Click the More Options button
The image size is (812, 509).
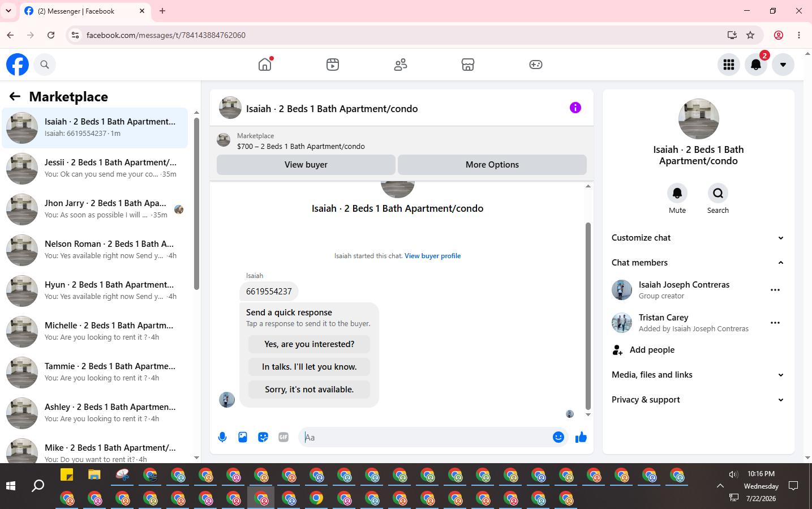coord(492,165)
